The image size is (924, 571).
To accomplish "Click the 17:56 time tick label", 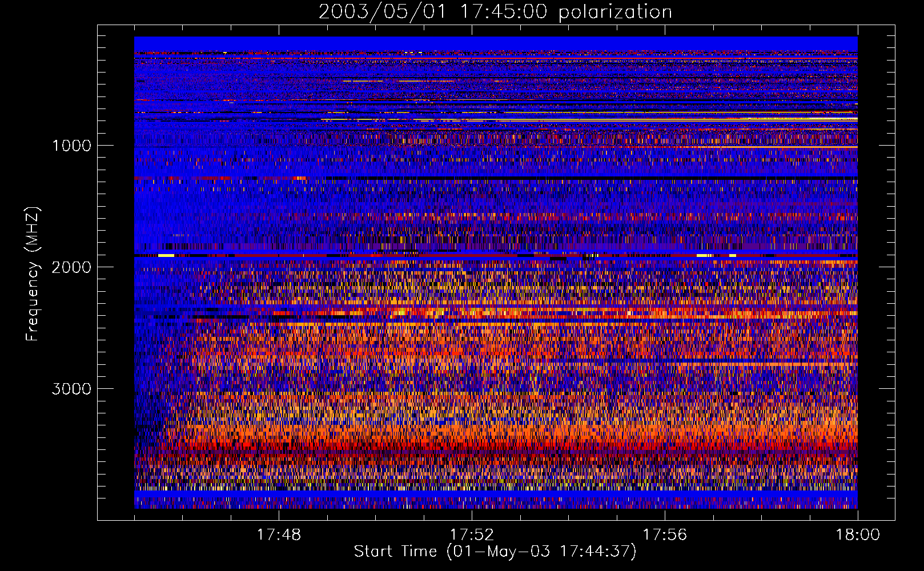I will coord(665,535).
